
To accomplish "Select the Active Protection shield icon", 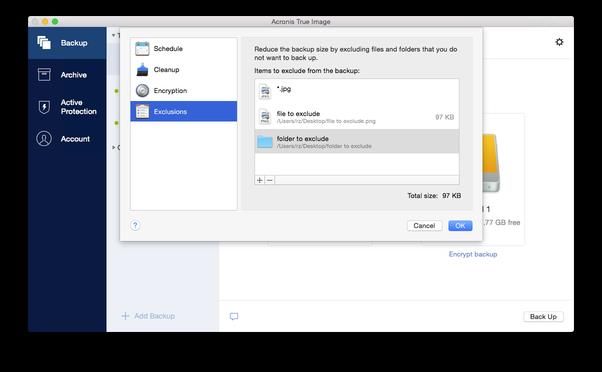I will [44, 107].
